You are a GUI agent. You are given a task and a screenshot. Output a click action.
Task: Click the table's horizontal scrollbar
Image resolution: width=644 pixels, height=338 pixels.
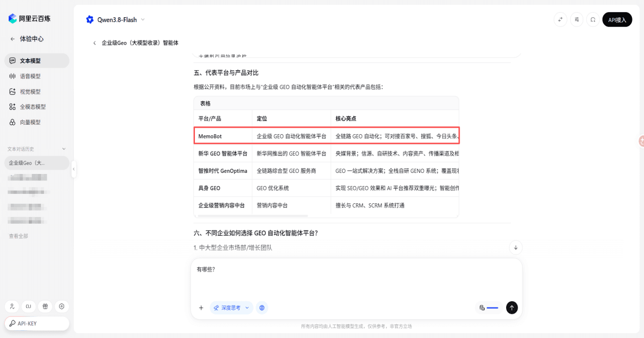point(253,215)
